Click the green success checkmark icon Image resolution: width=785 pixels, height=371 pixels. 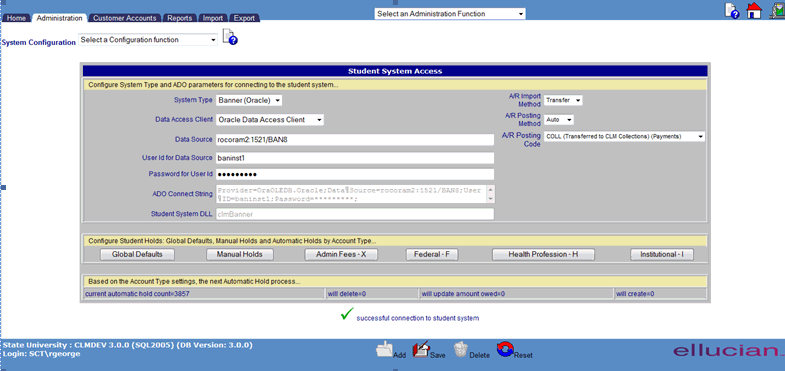pos(346,314)
